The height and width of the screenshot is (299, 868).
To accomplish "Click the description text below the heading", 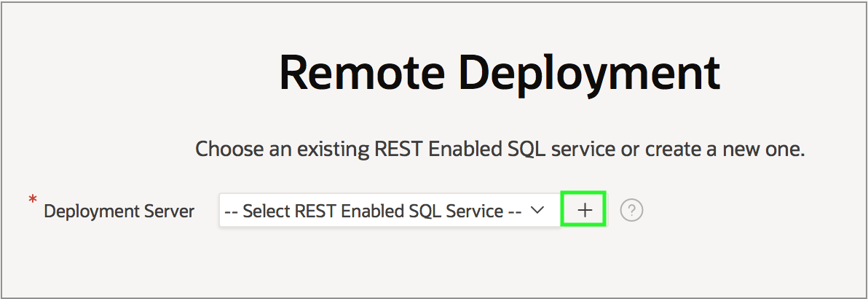I will tap(500, 149).
